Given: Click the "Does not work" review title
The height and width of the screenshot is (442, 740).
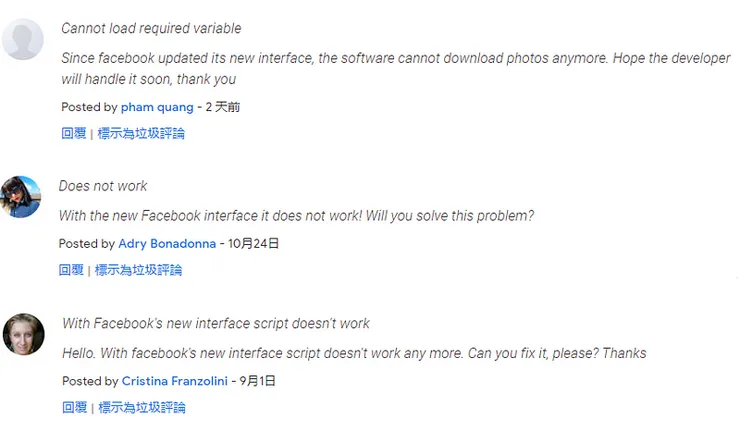Looking at the screenshot, I should tap(103, 186).
